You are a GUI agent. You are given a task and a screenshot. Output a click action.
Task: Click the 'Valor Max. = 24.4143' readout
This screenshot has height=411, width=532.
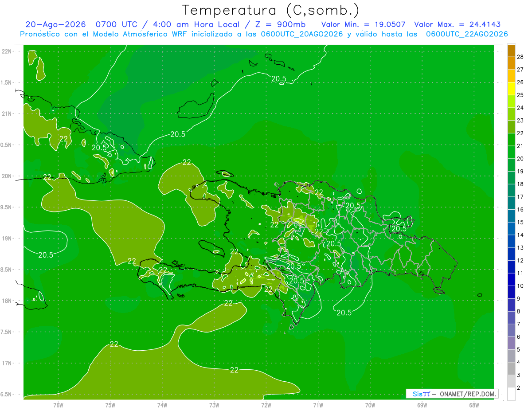(x=457, y=24)
